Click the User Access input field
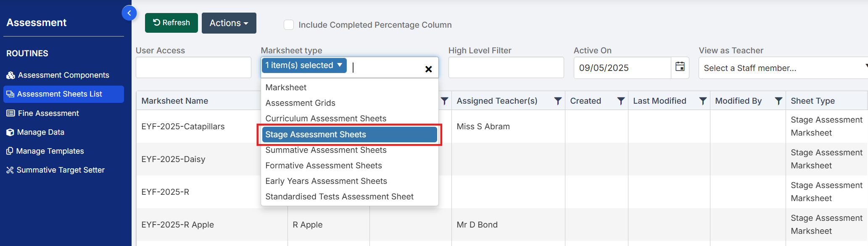The width and height of the screenshot is (868, 246). point(193,68)
